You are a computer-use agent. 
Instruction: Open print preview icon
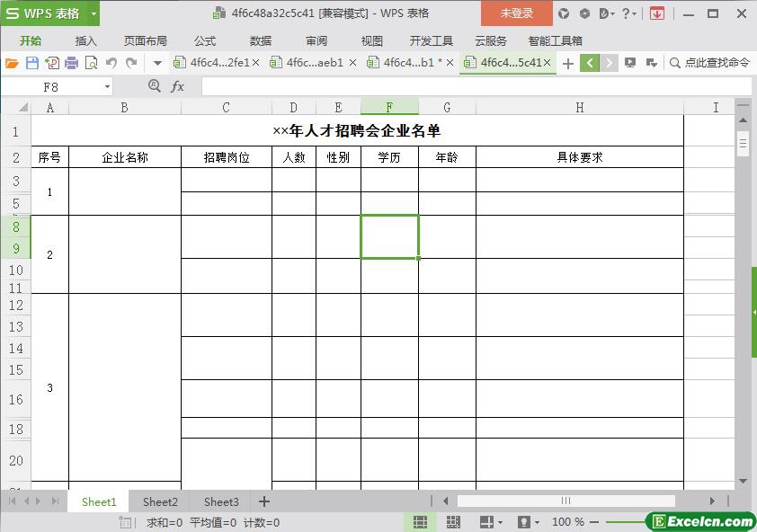click(91, 63)
